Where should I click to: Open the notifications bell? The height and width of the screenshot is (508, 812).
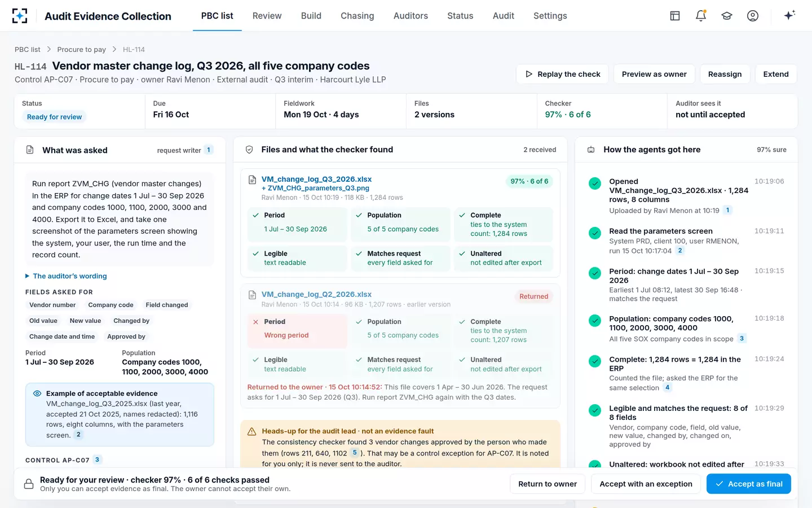701,16
